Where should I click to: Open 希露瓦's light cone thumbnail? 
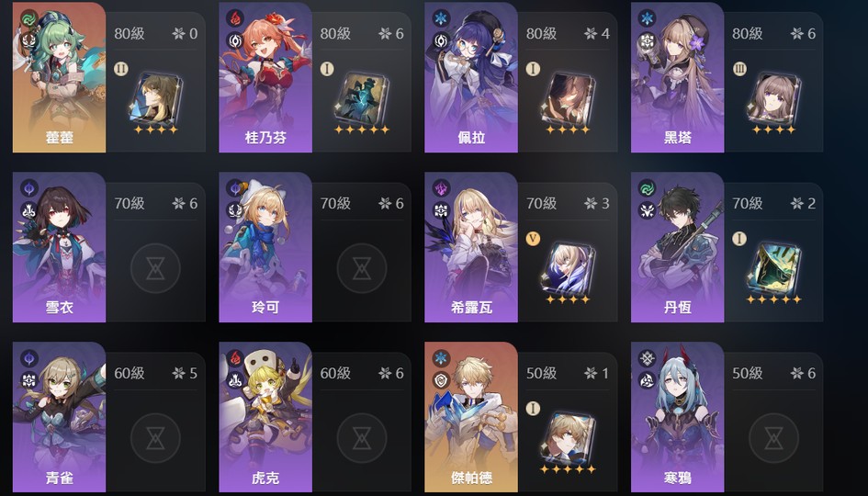coord(568,268)
